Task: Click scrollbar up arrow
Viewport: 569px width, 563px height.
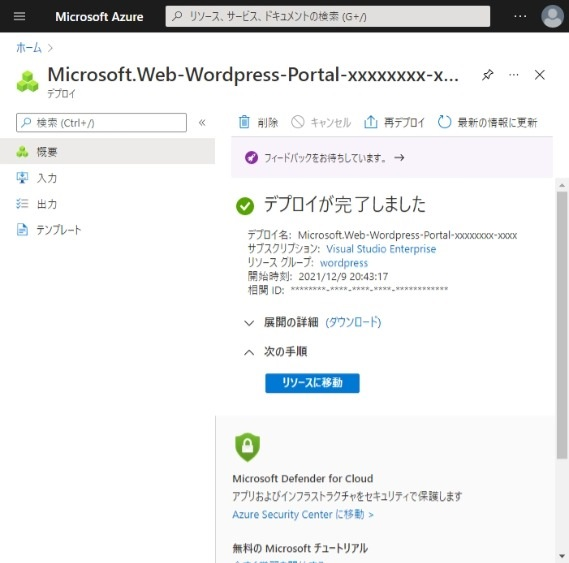Action: 562,185
